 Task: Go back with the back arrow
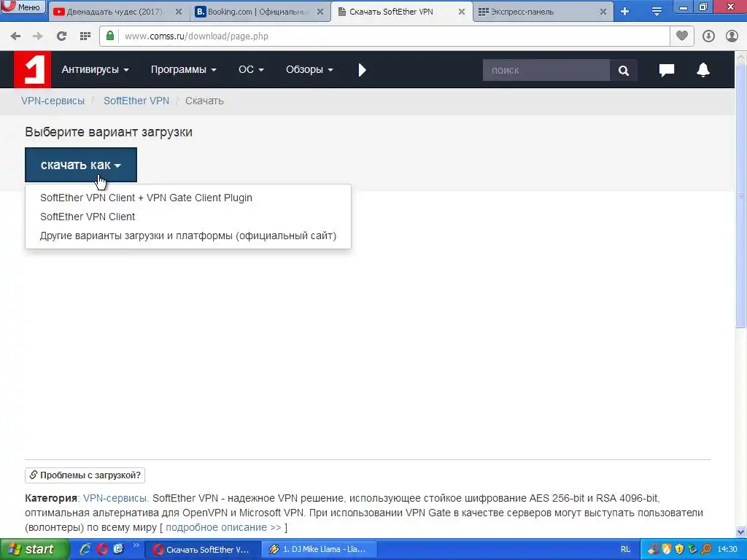tap(15, 36)
